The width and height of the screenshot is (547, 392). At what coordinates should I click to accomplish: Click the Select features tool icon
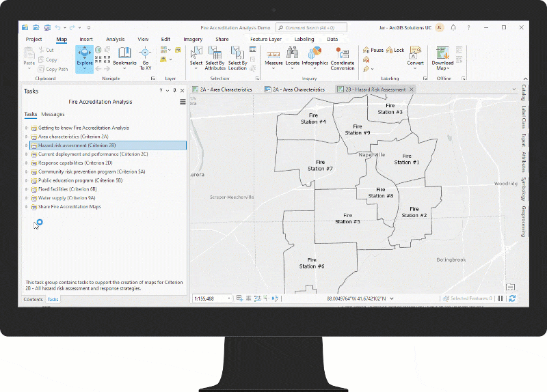point(196,53)
